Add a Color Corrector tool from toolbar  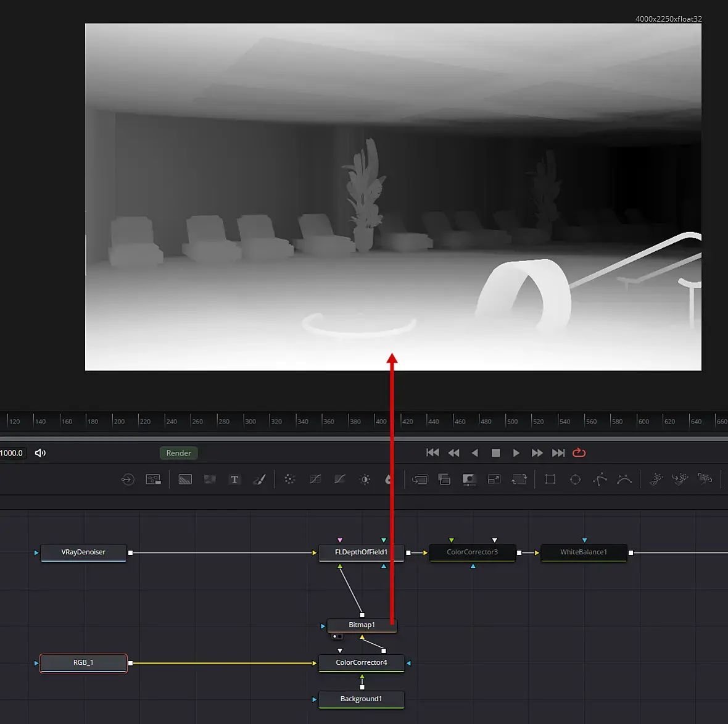(290, 479)
